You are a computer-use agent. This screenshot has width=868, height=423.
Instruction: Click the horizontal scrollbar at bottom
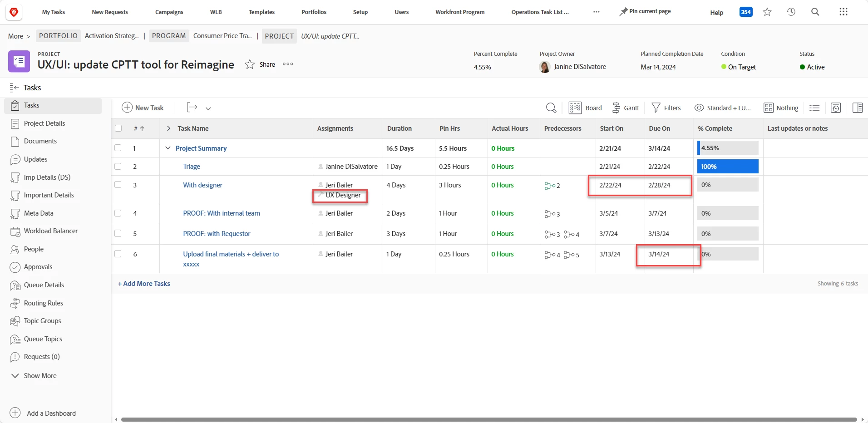pyautogui.click(x=489, y=420)
